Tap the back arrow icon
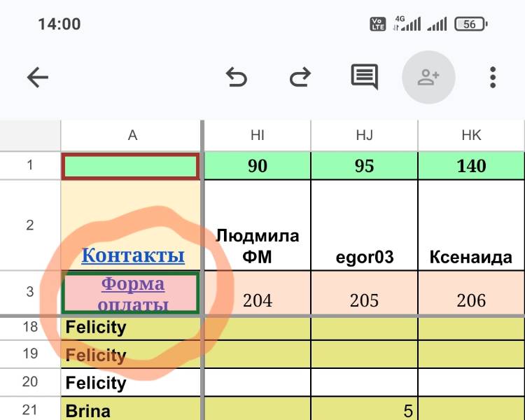This screenshot has height=420, width=525. coord(38,78)
